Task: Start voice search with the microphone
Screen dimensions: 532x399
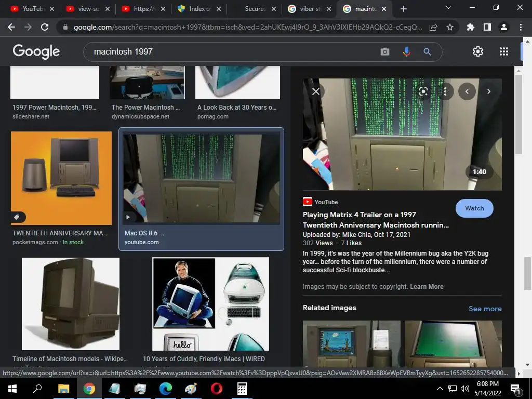Action: point(406,51)
